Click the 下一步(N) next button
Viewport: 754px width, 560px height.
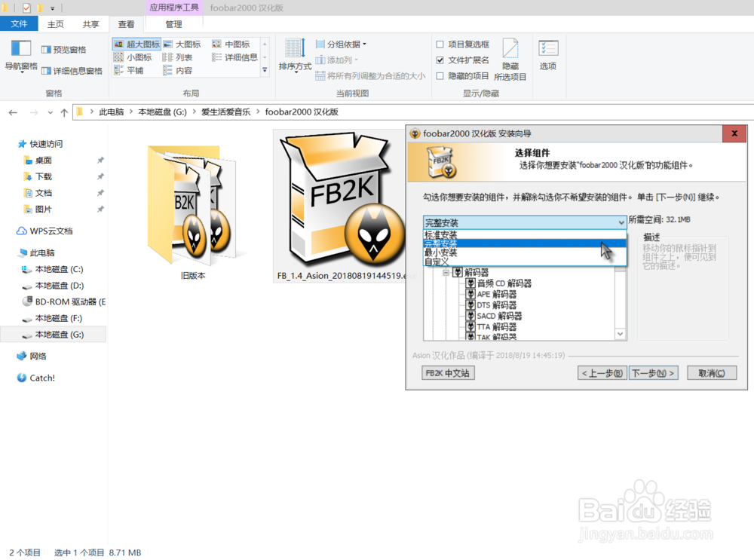654,373
